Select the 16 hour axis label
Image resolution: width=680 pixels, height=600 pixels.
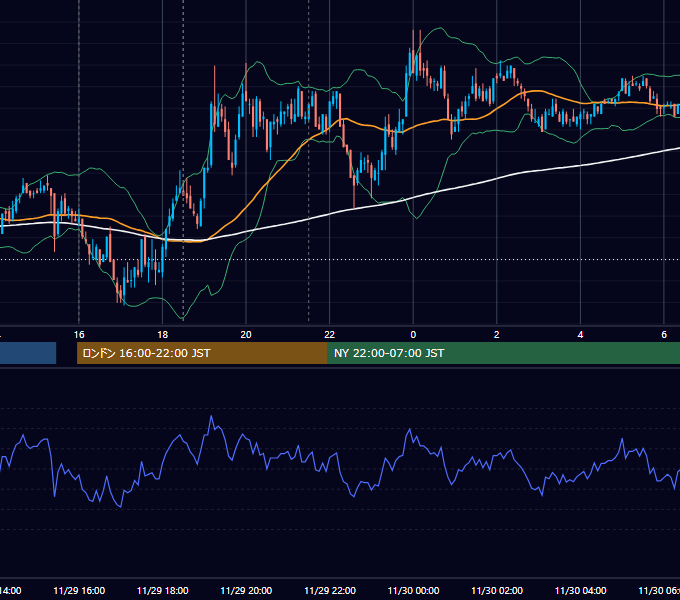[x=79, y=335]
